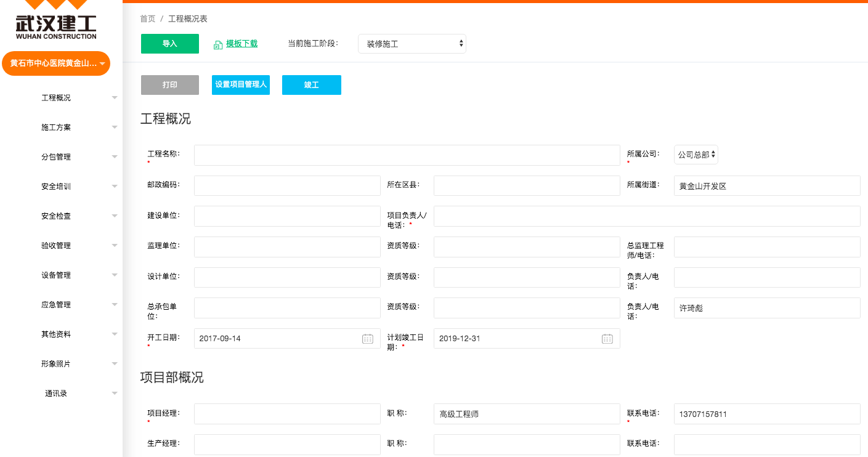Click the 工程名称 input field
The image size is (868, 457).
coord(407,155)
